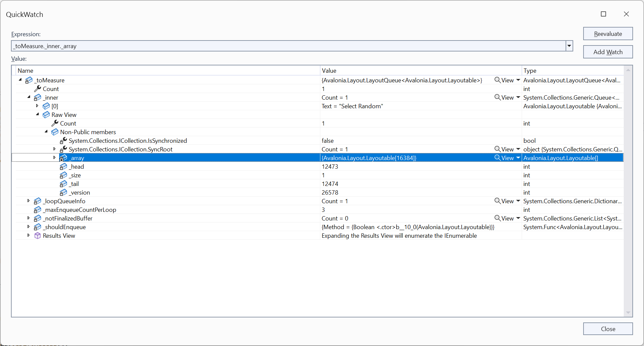Screen dimensions: 644x346
Task: Click the View icon for SyncRoot
Action: point(497,149)
